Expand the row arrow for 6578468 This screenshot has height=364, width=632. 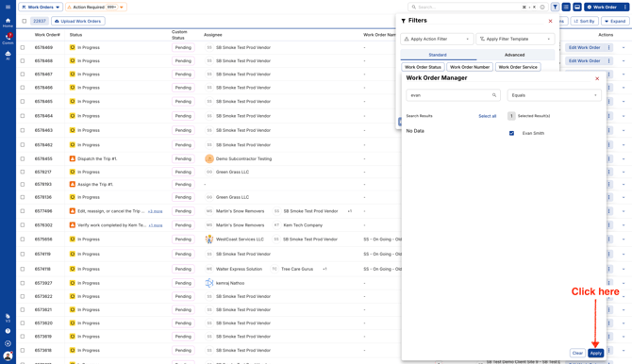(x=624, y=61)
